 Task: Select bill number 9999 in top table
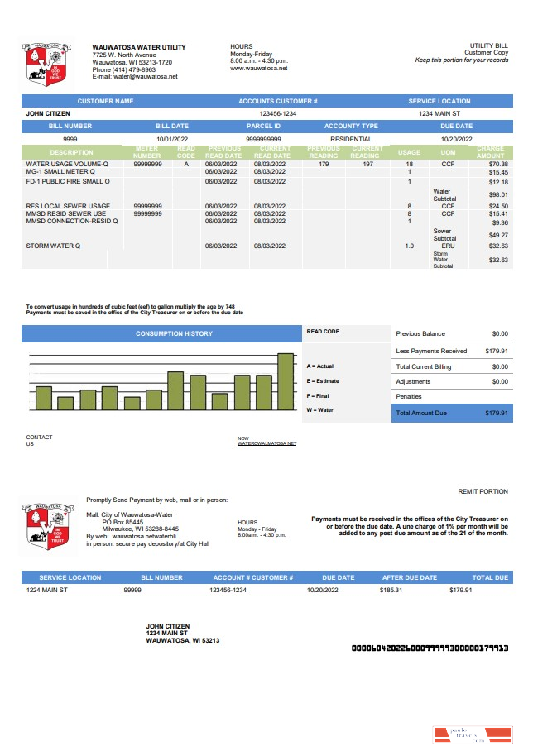click(70, 139)
